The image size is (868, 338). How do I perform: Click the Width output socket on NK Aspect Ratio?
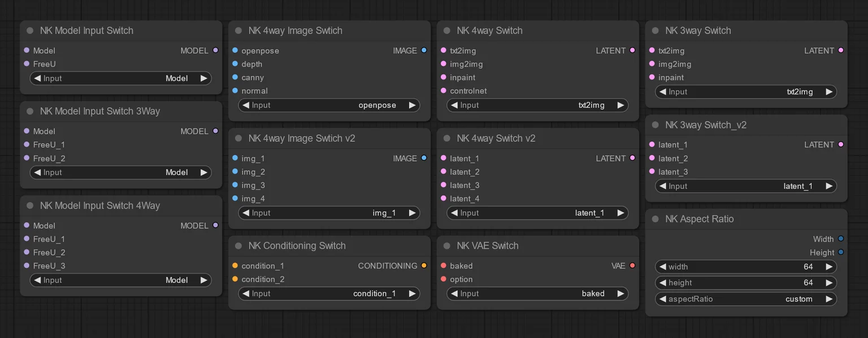point(841,239)
